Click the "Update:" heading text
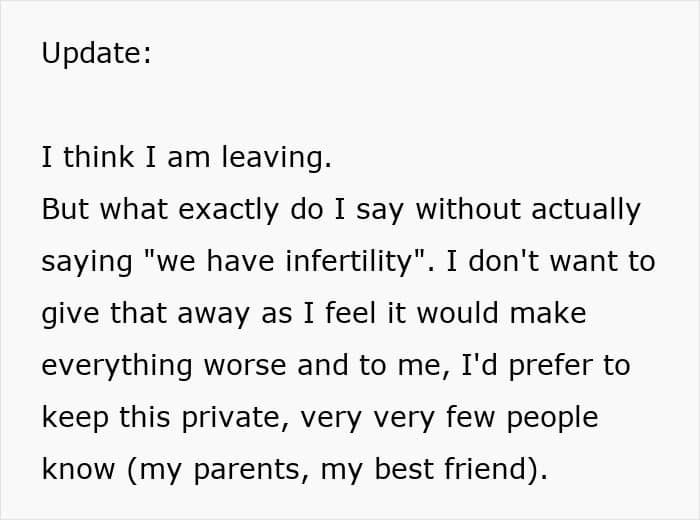700x520 pixels. (x=96, y=54)
